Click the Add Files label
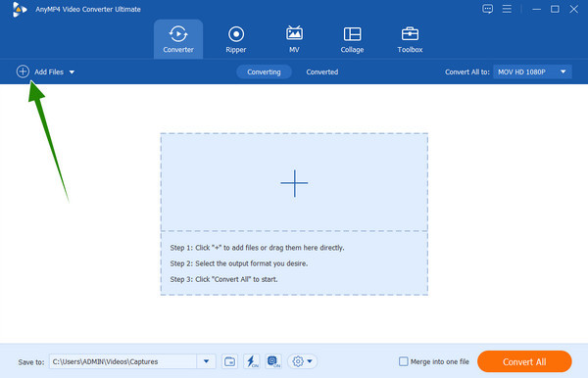Viewport: 588px width, 378px height. 49,71
